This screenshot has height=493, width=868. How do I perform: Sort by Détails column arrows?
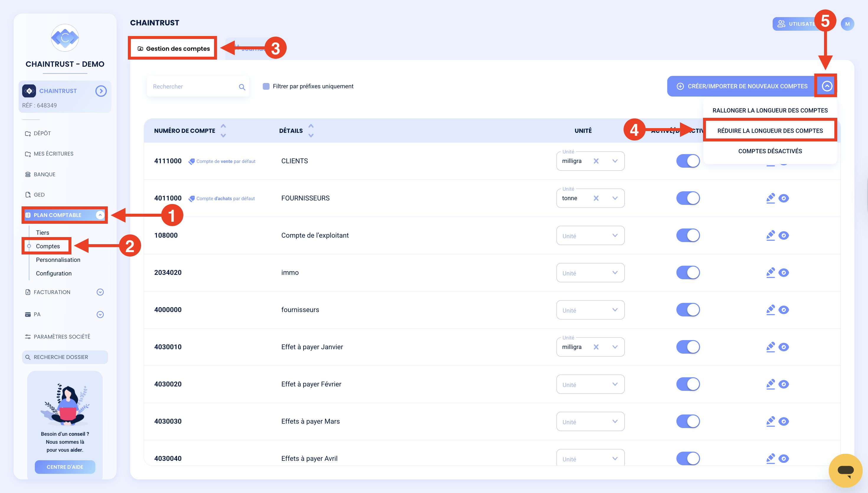pyautogui.click(x=311, y=131)
